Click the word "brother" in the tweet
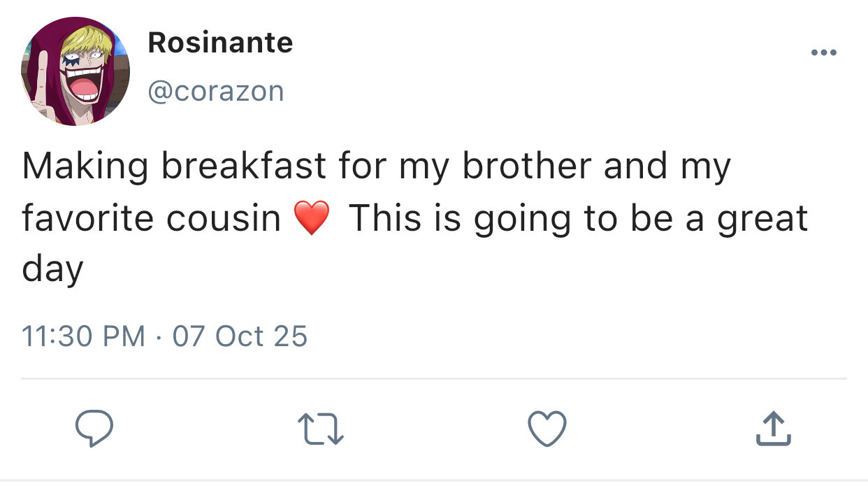The height and width of the screenshot is (493, 868). (x=526, y=166)
